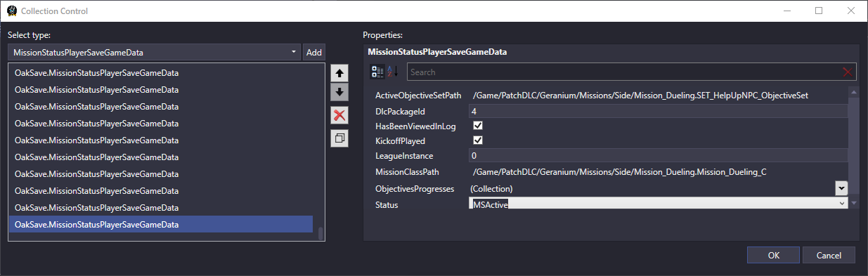Viewport: 868px width, 276px height.
Task: Click the property grid scroll up arrow
Action: (x=854, y=92)
